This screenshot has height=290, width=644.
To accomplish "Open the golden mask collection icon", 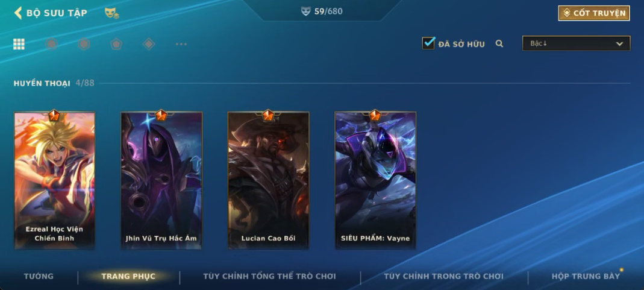I will click(x=111, y=13).
